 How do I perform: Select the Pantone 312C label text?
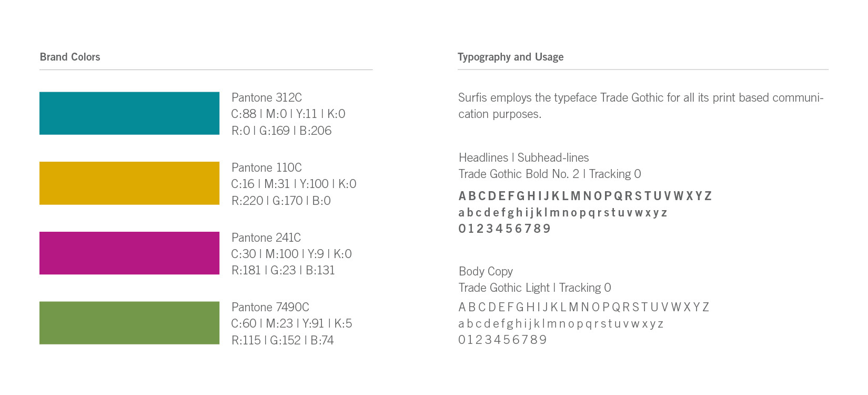pyautogui.click(x=267, y=97)
